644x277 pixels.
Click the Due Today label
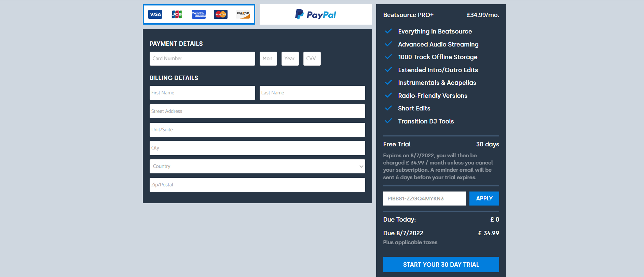pos(399,220)
